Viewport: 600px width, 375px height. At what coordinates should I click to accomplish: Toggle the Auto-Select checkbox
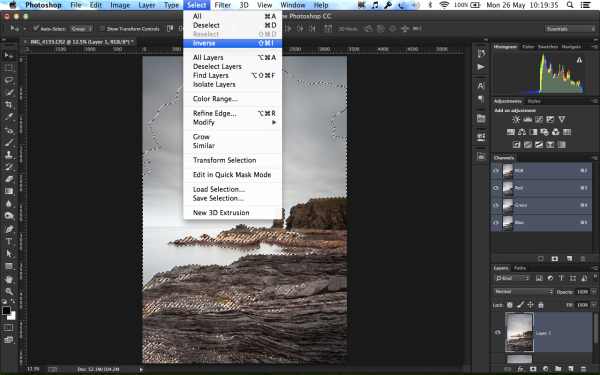point(36,28)
